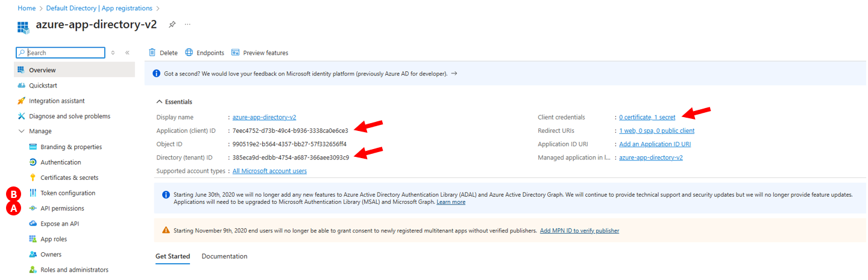Click the orange warning triangle icon

point(166,231)
